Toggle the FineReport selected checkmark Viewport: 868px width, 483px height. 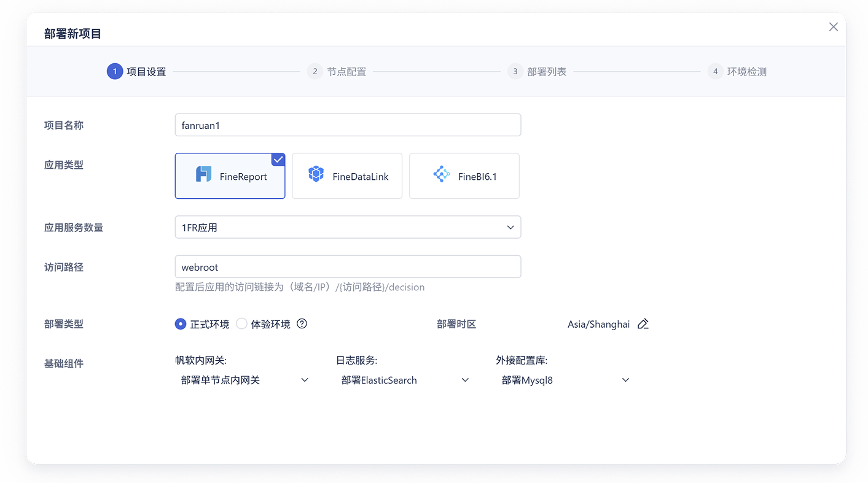coord(278,160)
